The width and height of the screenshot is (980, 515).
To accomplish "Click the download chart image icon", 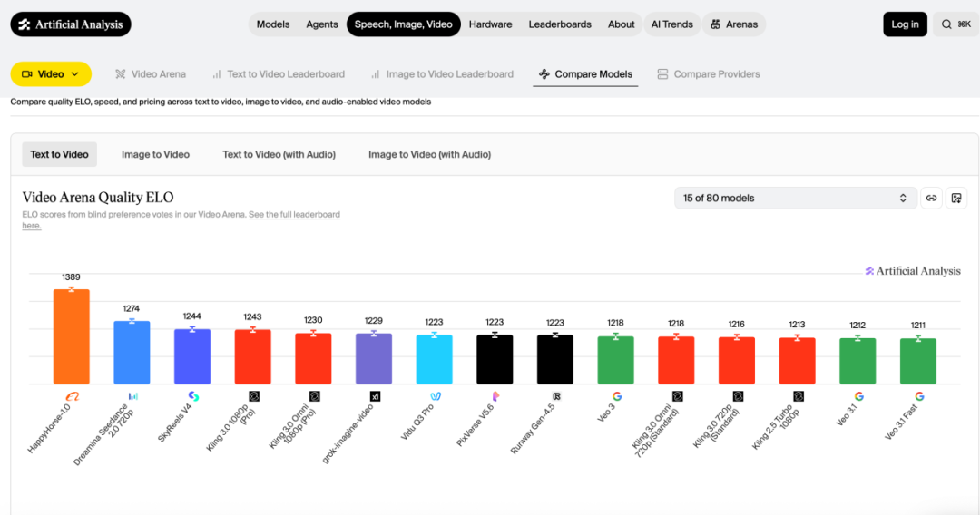I will pos(956,198).
